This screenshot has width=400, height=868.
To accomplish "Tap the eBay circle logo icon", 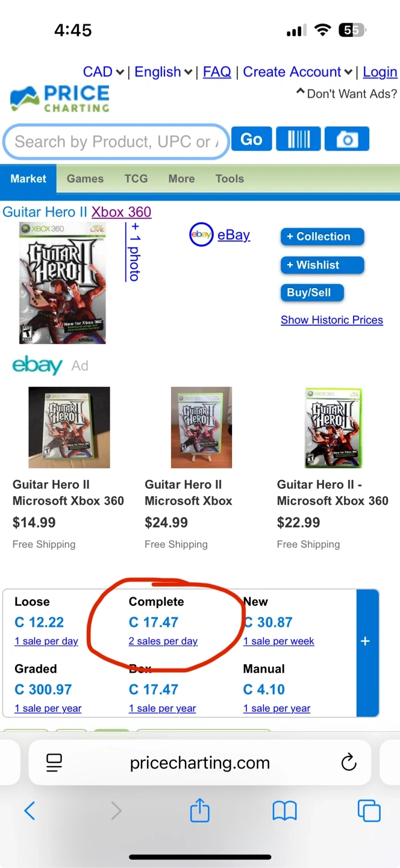I will 201,235.
